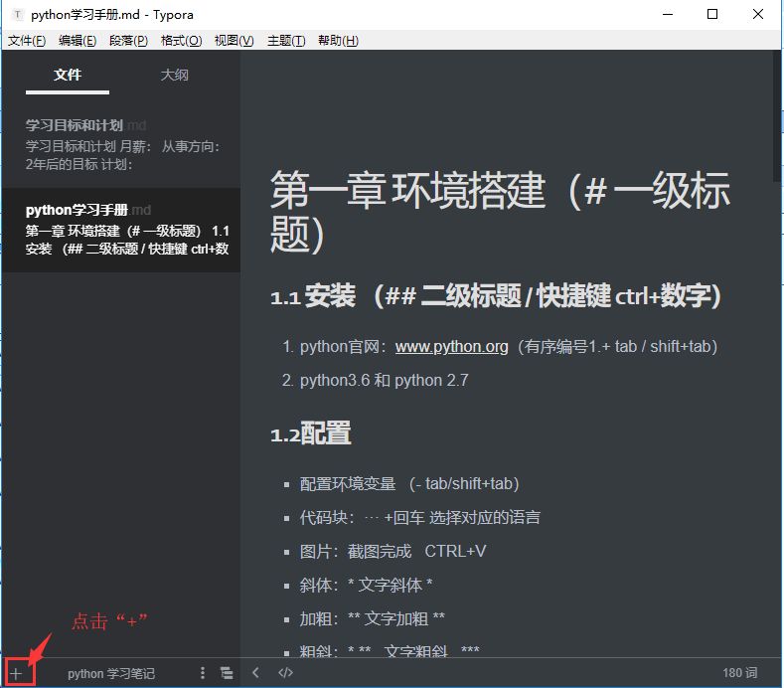The width and height of the screenshot is (784, 688).
Task: Click the heading 第一章 环境搭建
Action: click(500, 211)
